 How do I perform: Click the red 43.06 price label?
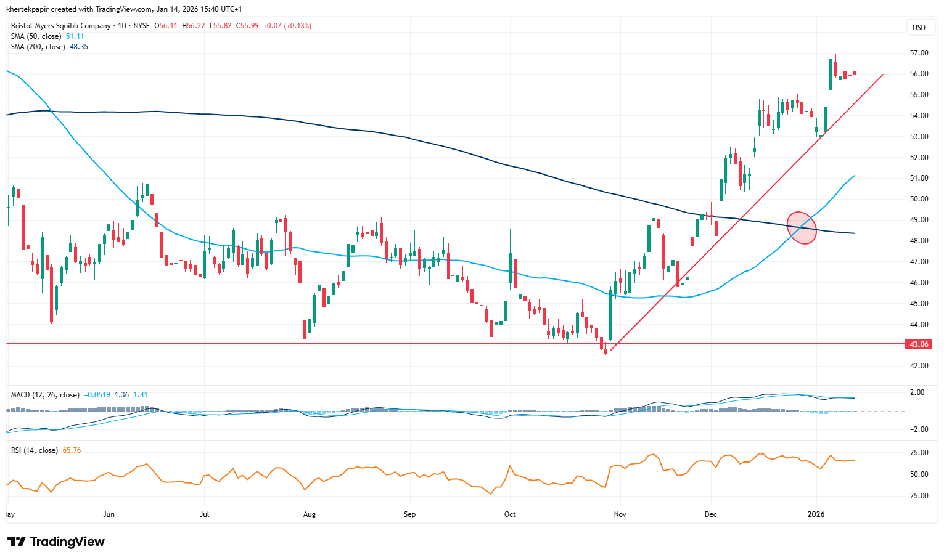(919, 344)
